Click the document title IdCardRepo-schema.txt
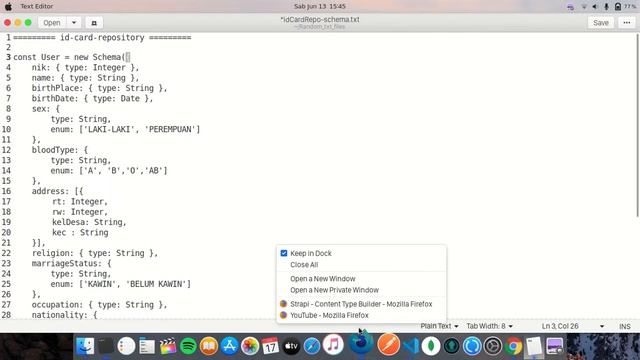The height and width of the screenshot is (360, 640). [x=320, y=19]
